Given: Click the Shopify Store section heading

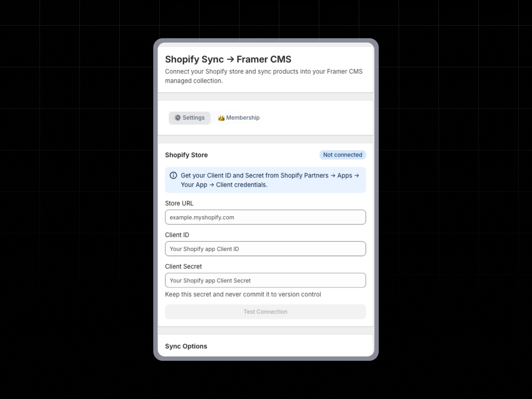Looking at the screenshot, I should (186, 155).
